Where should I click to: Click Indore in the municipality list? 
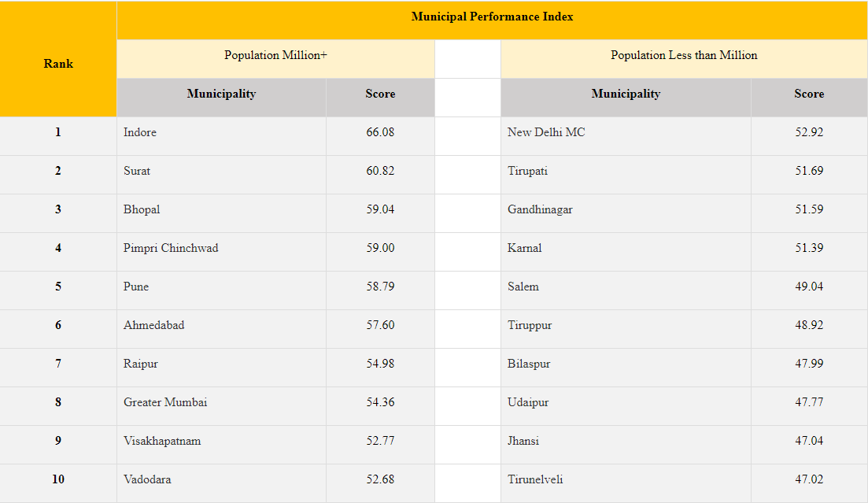coord(140,132)
